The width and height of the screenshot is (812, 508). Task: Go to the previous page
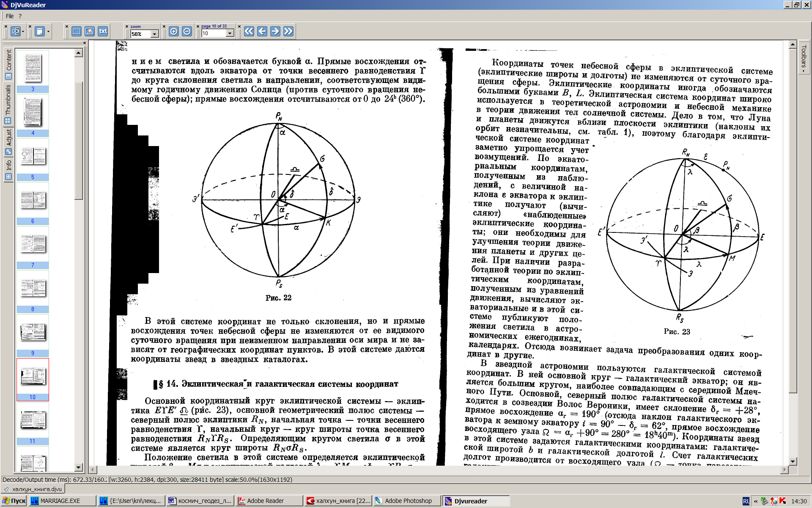click(x=262, y=31)
